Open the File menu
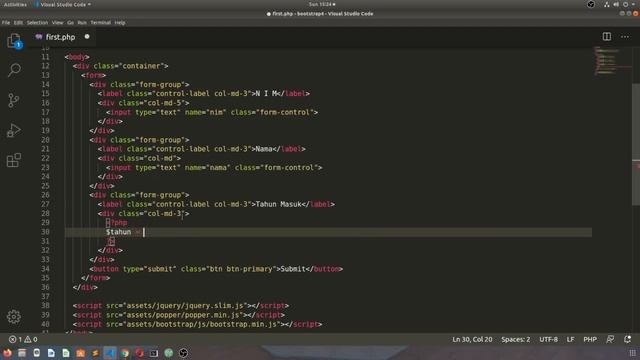The image size is (640, 360). pyautogui.click(x=6, y=22)
